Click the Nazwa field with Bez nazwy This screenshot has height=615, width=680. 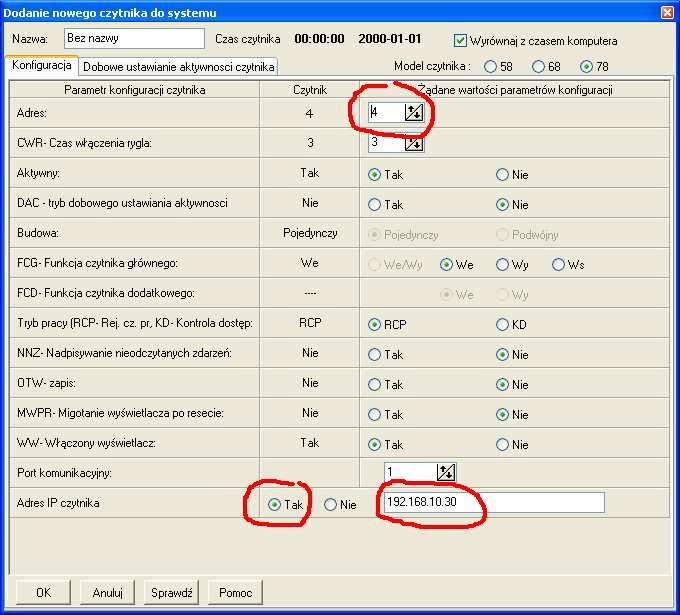[x=134, y=39]
